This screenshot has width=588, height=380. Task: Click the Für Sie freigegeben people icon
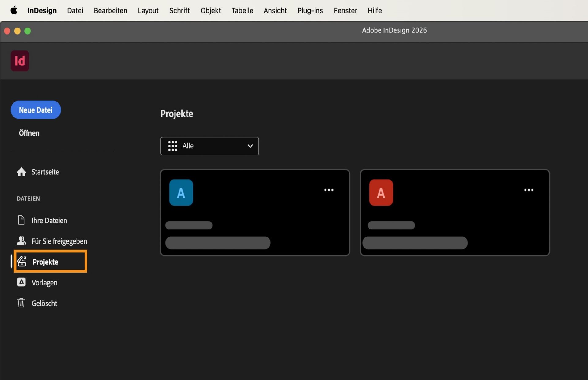click(21, 240)
